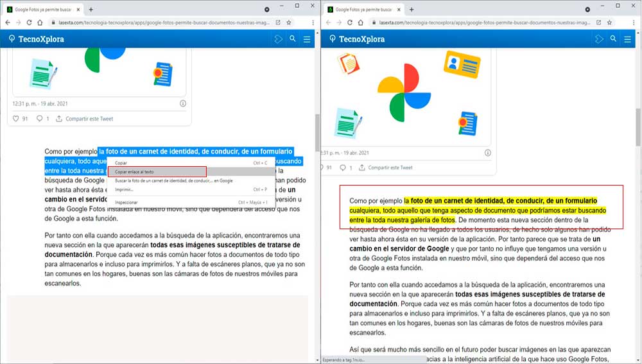Viewport: 642px width, 364px height.
Task: Click Forward arrow in left browser window
Action: 19,22
